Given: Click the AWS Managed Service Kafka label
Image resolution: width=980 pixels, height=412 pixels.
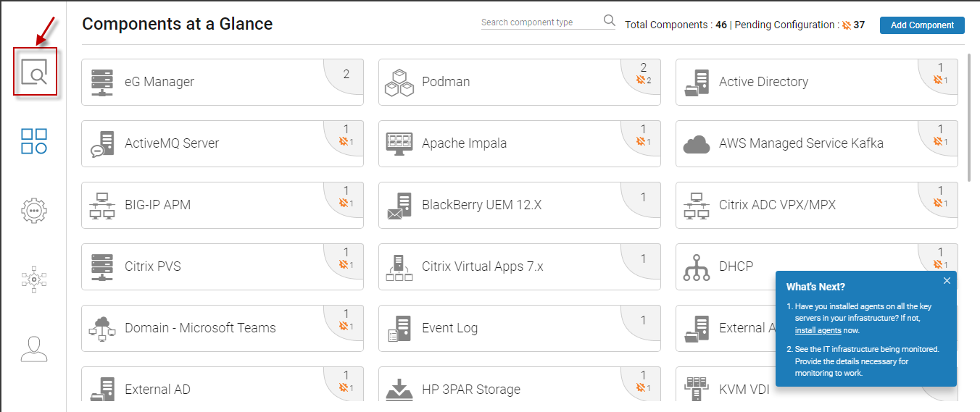Looking at the screenshot, I should (x=801, y=143).
